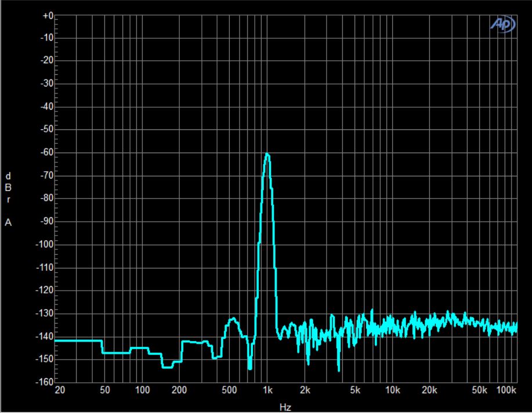Screen dimensions: 532x413
Task: Click the -70 label on vertical axis
Action: [x=47, y=175]
